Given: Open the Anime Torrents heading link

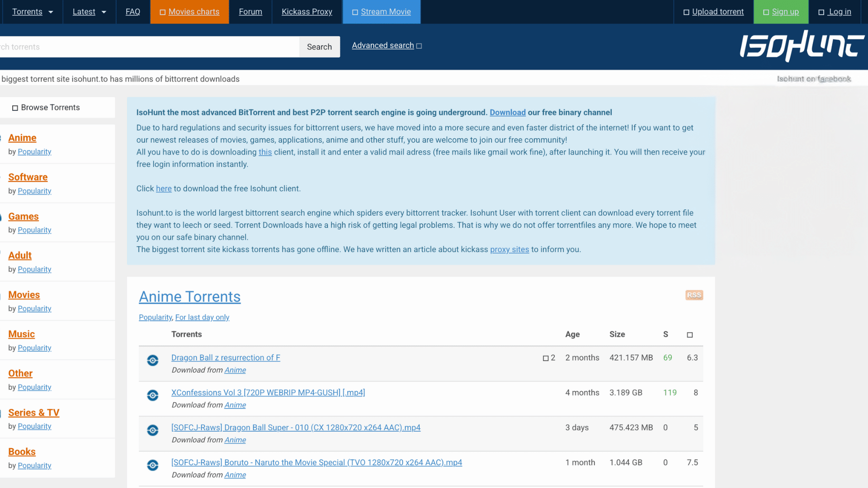Looking at the screenshot, I should tap(189, 296).
